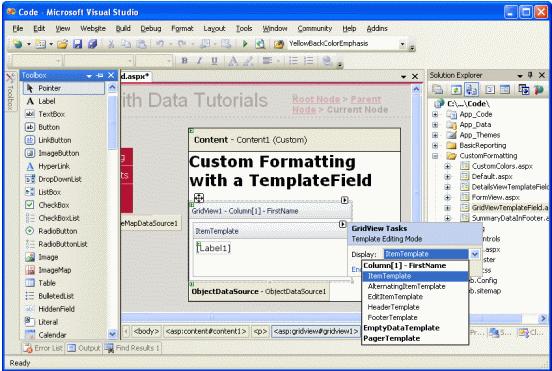
Task: Open the Toolbox panel options dropdown arrow
Action: point(89,76)
